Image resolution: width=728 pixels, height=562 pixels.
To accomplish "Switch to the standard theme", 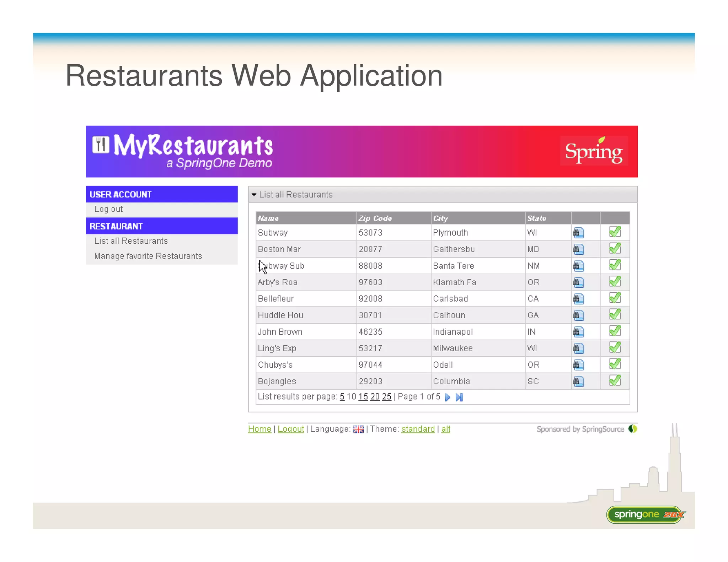I will tap(418, 429).
